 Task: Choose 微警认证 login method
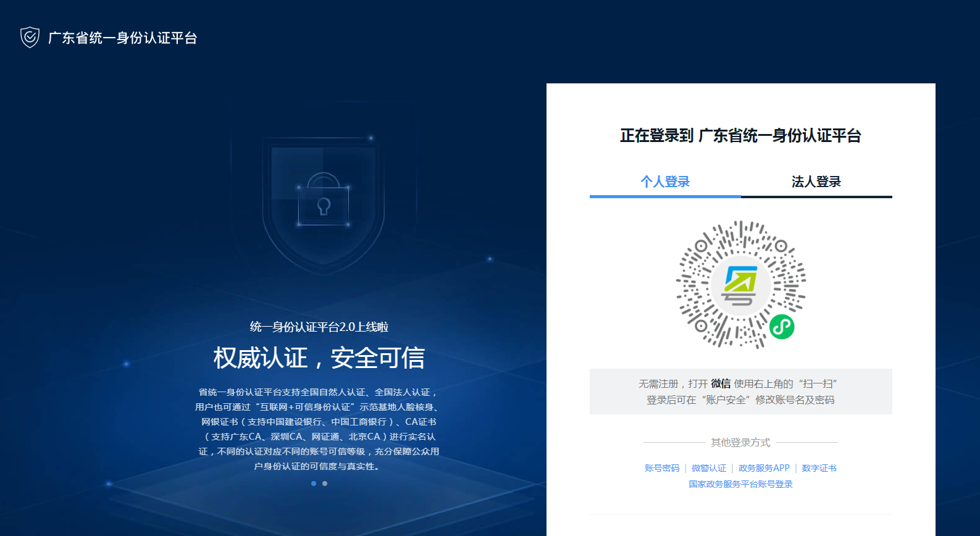[709, 468]
